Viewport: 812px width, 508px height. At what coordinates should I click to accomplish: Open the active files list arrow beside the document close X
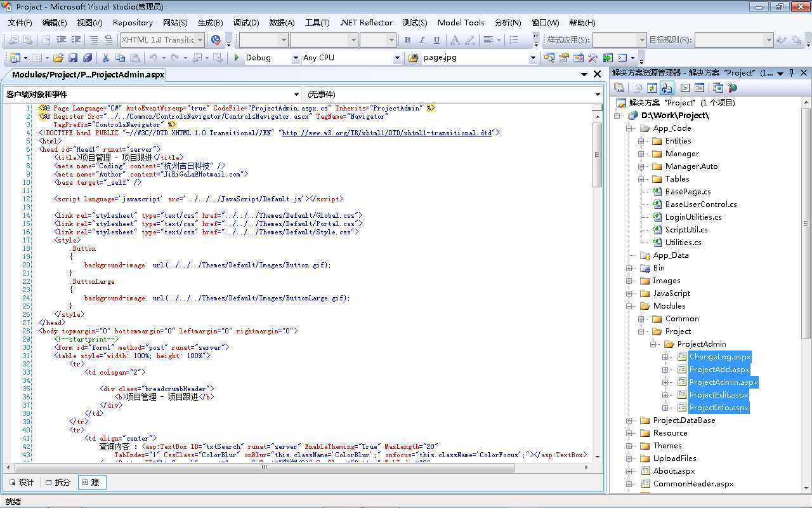click(584, 74)
